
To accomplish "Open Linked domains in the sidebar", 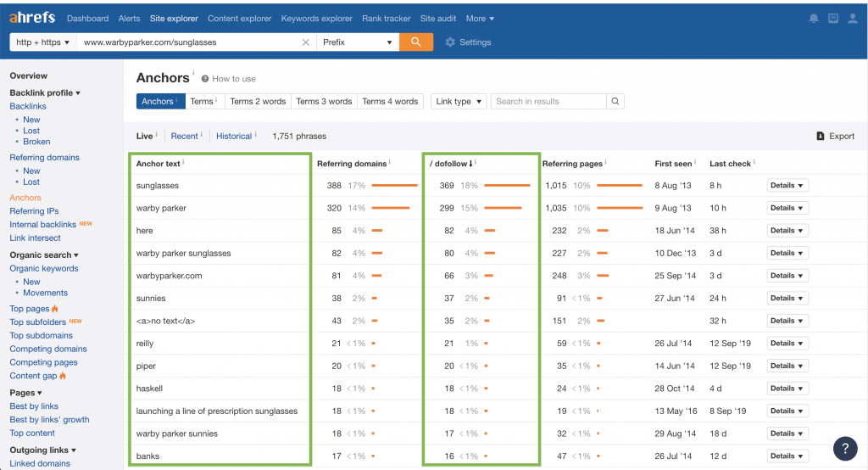I will click(x=40, y=463).
